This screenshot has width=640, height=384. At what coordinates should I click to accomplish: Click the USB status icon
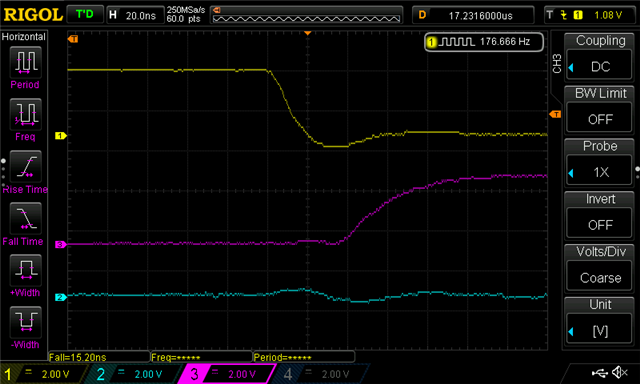coord(600,373)
